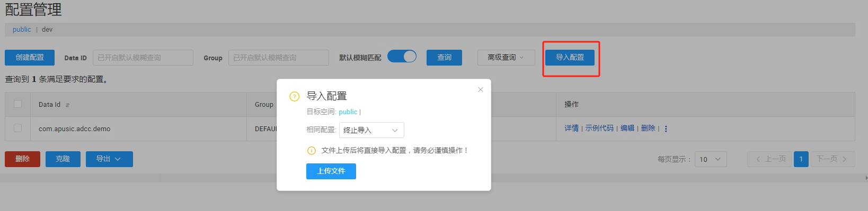Click the public link in the import dialog
The width and height of the screenshot is (868, 211).
(x=348, y=112)
